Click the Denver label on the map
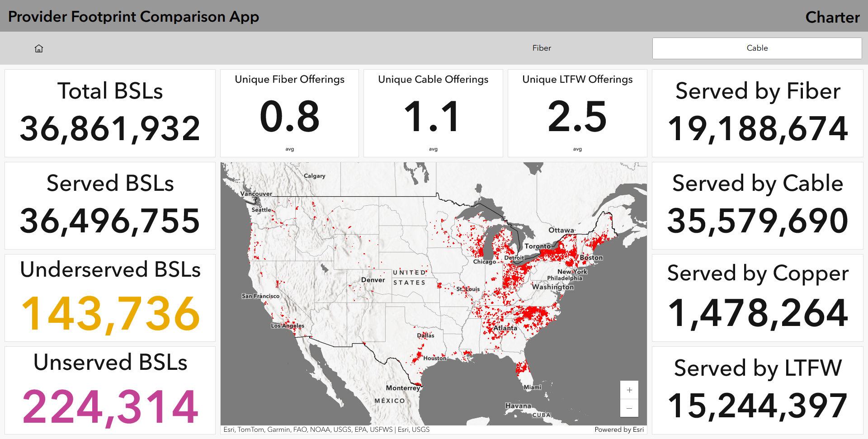Image resolution: width=868 pixels, height=439 pixels. 373,280
